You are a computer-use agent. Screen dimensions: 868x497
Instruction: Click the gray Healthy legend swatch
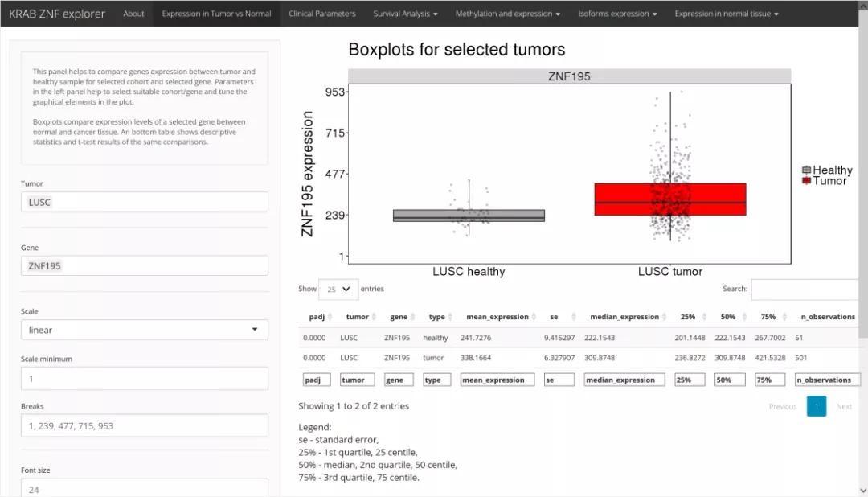coord(807,170)
